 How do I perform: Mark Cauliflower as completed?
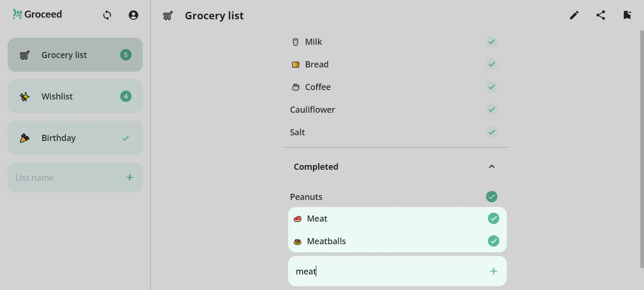pyautogui.click(x=492, y=109)
